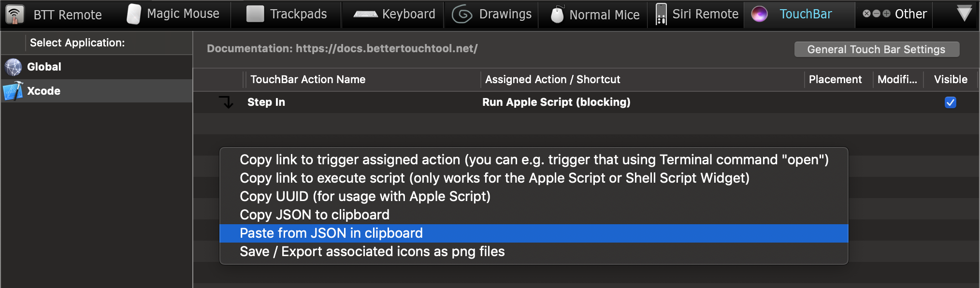
Task: Open the docs.bettertouchtool.net documentation link
Action: (387, 48)
